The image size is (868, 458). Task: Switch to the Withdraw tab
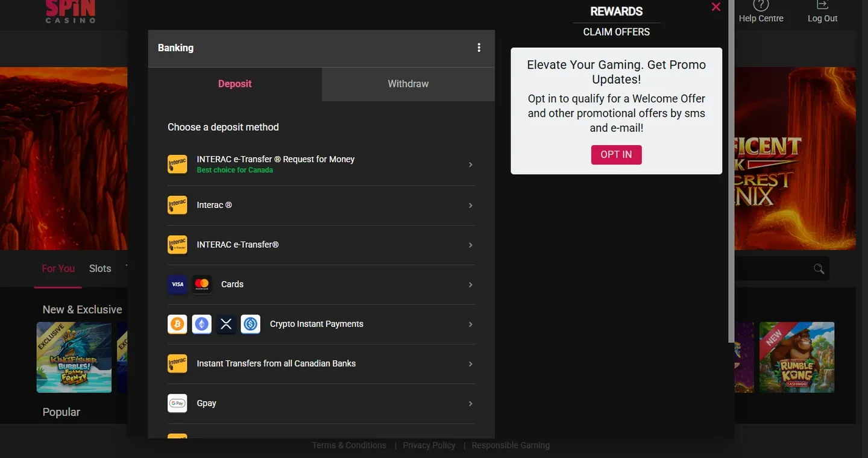tap(408, 84)
